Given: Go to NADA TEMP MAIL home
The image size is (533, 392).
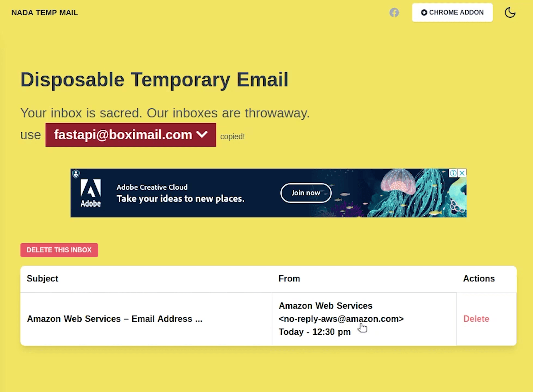Looking at the screenshot, I should [x=45, y=13].
